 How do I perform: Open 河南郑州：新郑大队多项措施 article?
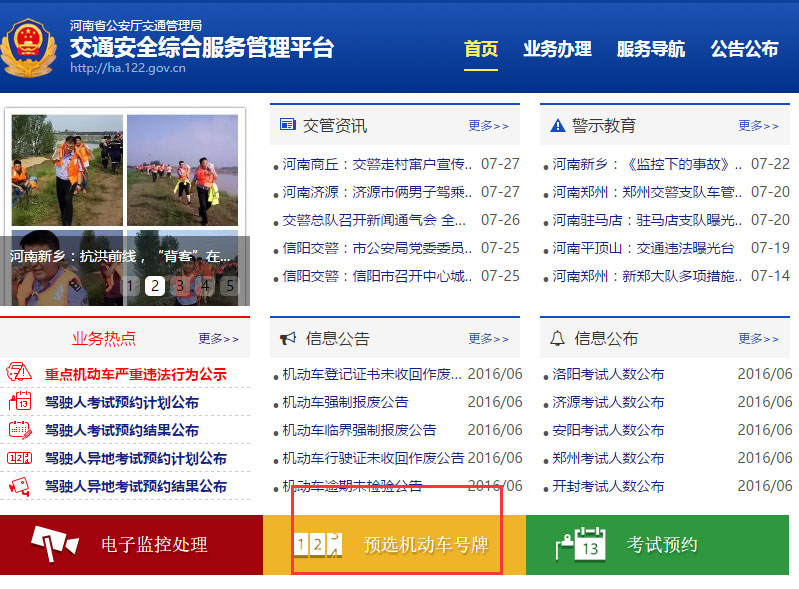coord(647,276)
